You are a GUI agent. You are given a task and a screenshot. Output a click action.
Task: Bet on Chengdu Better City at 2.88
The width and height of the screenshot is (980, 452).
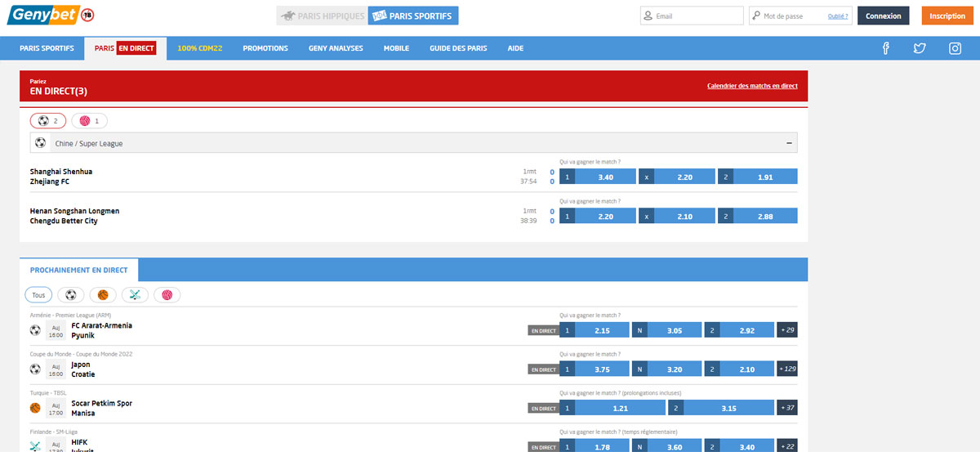coord(757,216)
